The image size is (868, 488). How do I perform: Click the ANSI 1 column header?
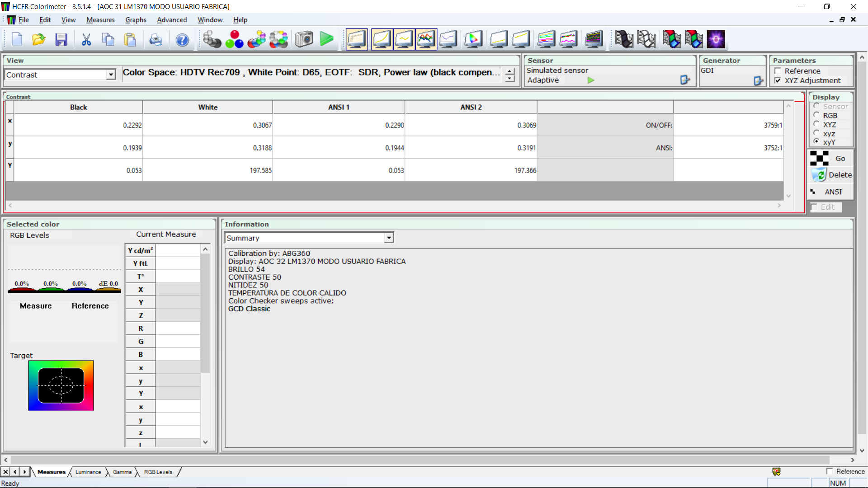point(339,107)
